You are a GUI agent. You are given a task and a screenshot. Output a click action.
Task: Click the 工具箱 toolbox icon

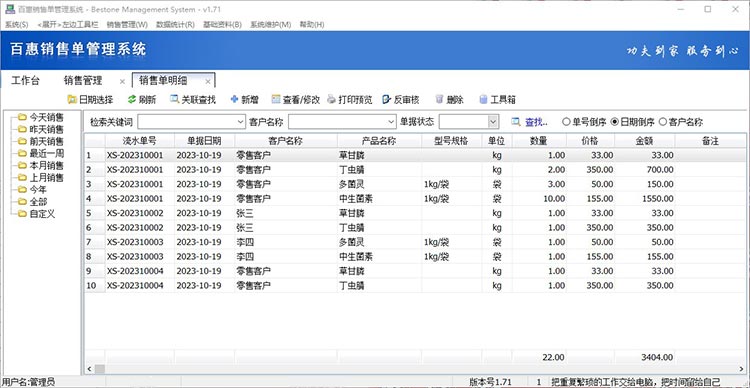coord(483,100)
